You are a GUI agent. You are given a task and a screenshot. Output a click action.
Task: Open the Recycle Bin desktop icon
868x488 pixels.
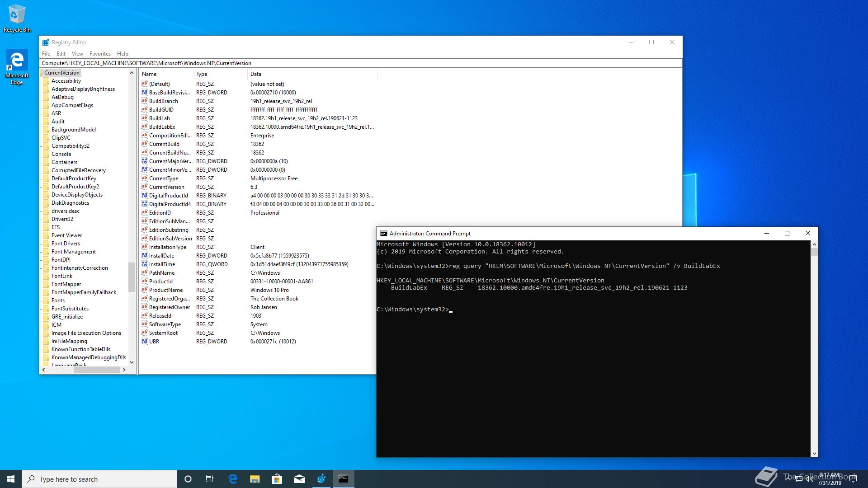tap(17, 18)
